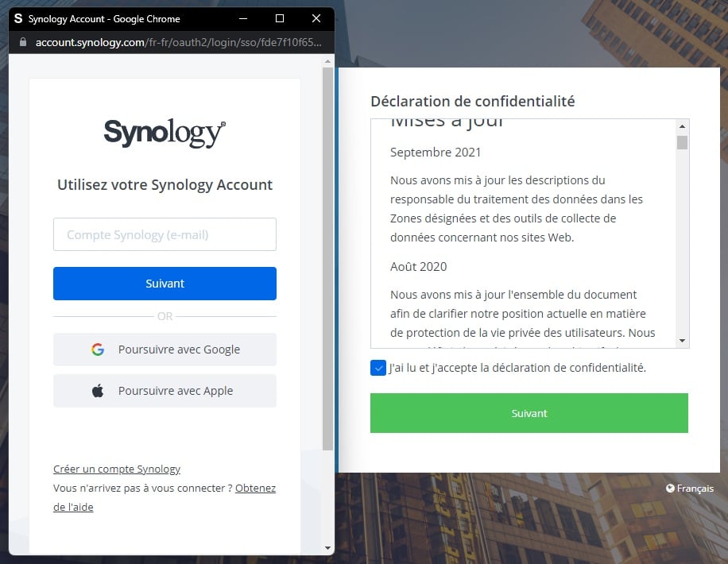Click the padlock icon in the address bar
The width and height of the screenshot is (728, 564).
point(21,42)
